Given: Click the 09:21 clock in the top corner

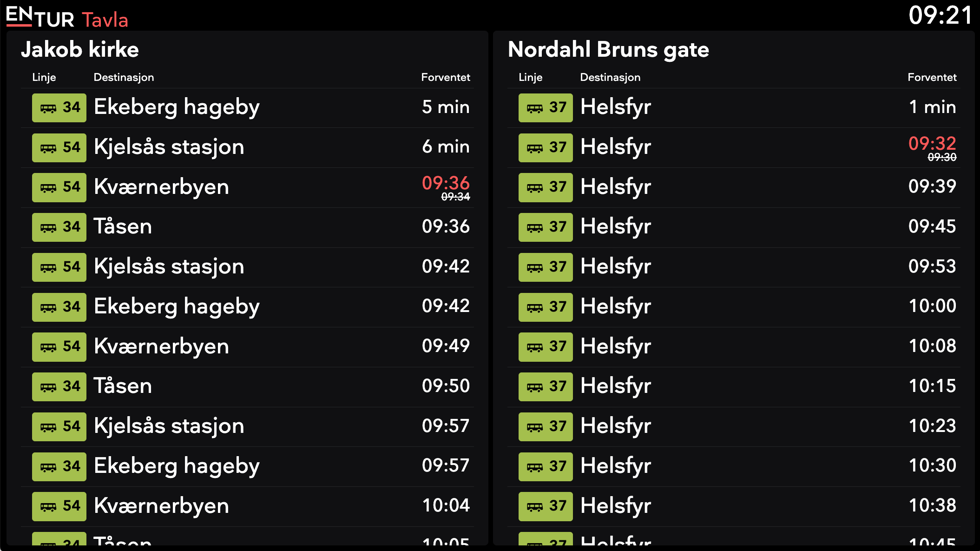Looking at the screenshot, I should pos(940,15).
